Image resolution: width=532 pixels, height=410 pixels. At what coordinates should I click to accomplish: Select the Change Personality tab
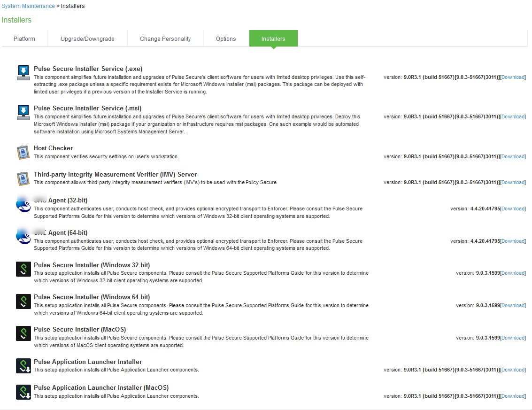pos(165,39)
